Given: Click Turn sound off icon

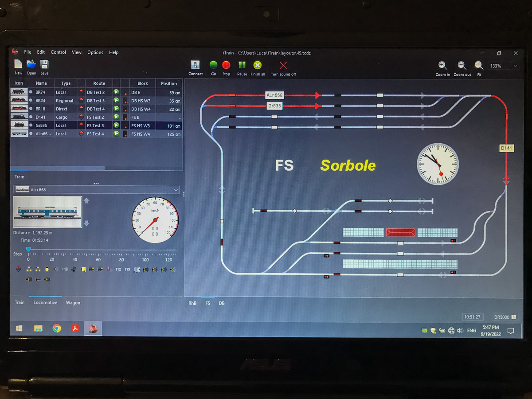Looking at the screenshot, I should click(x=283, y=65).
